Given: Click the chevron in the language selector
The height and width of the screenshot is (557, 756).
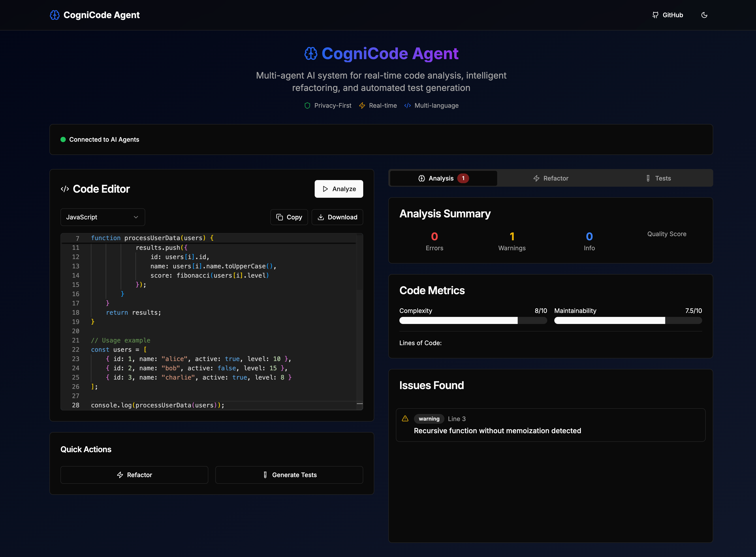Looking at the screenshot, I should (x=136, y=217).
